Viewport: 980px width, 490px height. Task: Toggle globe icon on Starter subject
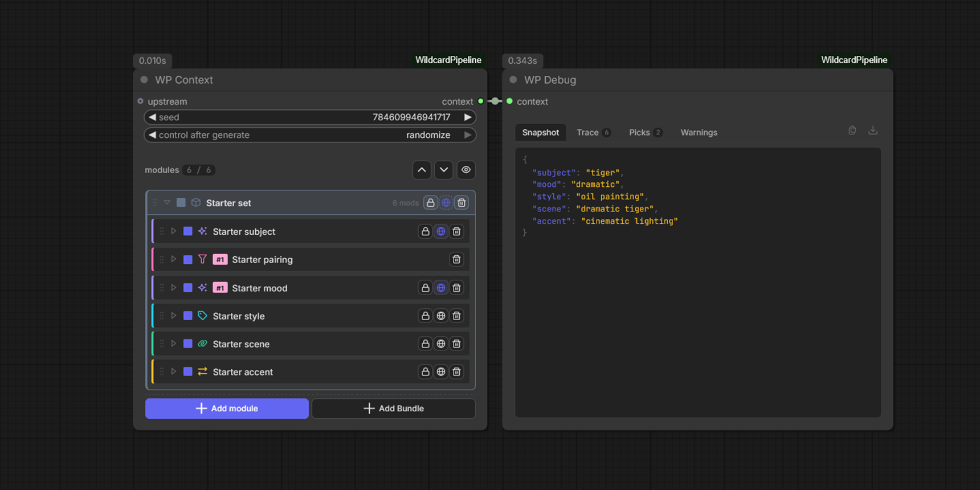[441, 231]
